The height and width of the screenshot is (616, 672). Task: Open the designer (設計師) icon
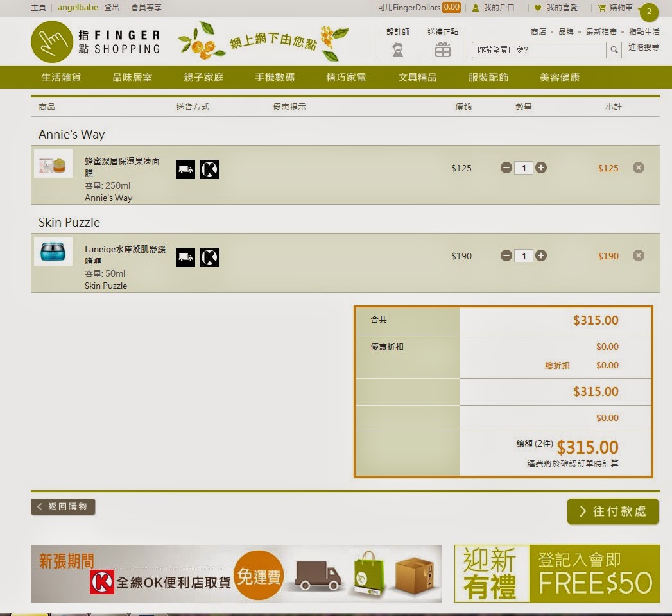[398, 50]
